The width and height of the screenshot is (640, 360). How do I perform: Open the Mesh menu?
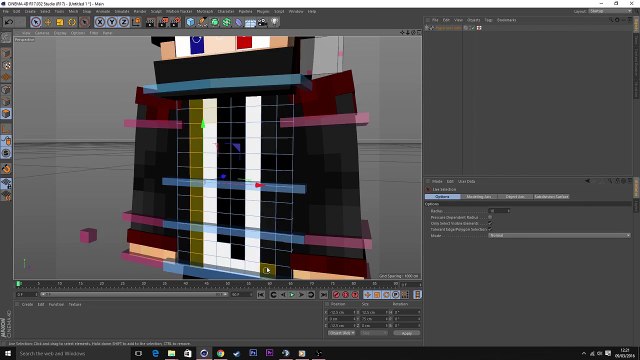(73, 11)
